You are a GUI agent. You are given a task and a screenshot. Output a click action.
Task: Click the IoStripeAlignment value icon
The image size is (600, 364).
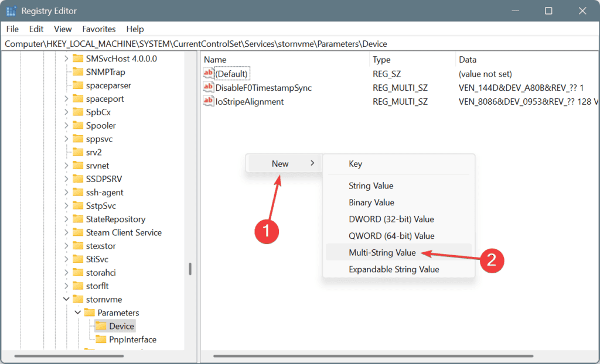pos(208,101)
